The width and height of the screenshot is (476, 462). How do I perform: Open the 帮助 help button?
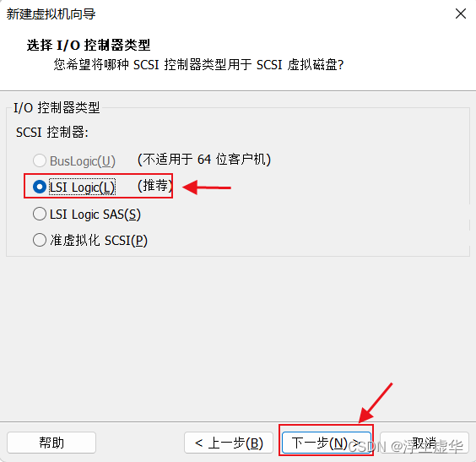(x=51, y=443)
